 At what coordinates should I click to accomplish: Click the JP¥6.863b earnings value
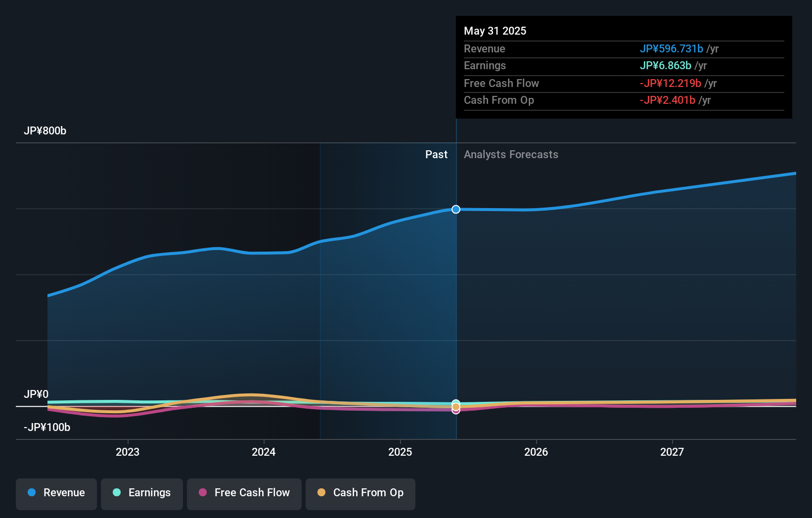coord(665,66)
